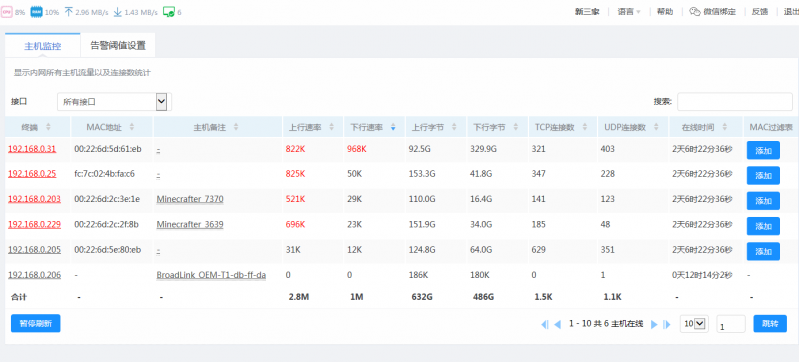Click the 跳转 button

pyautogui.click(x=770, y=323)
